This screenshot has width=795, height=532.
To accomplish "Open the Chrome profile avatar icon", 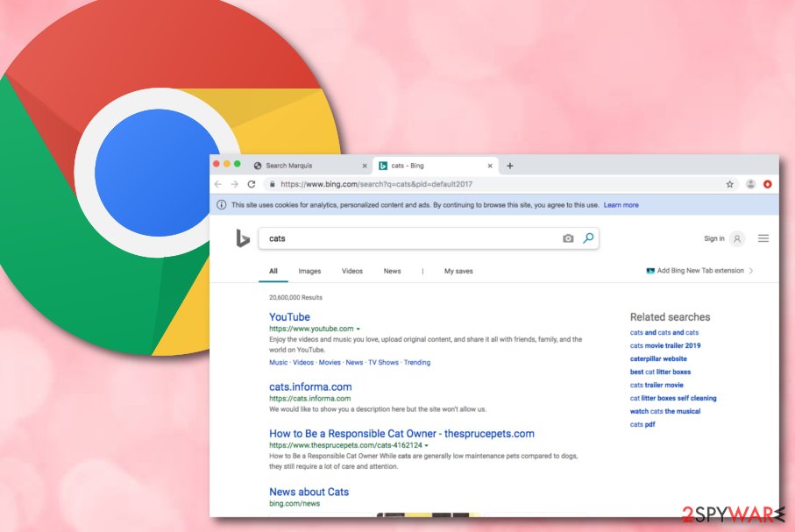I will 751,184.
